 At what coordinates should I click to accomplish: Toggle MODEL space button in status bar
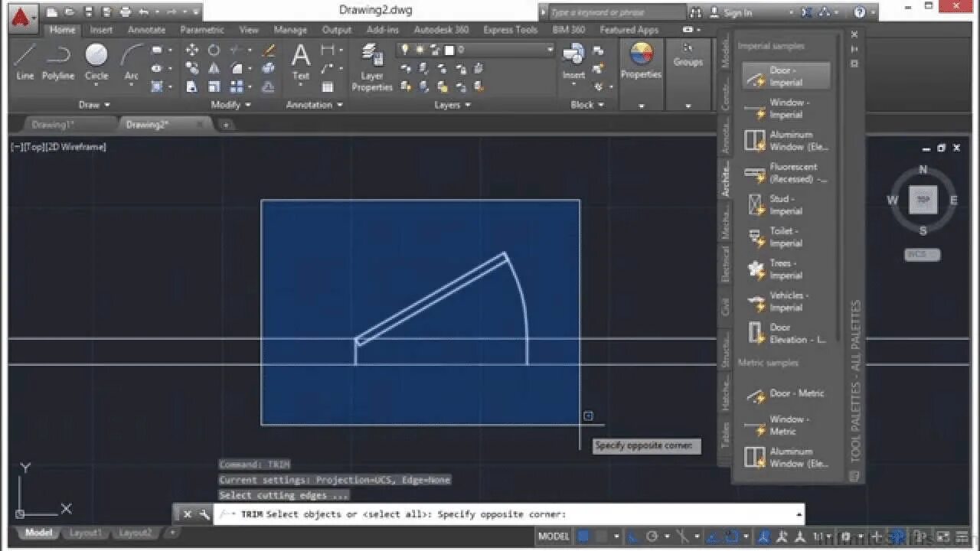coord(554,536)
